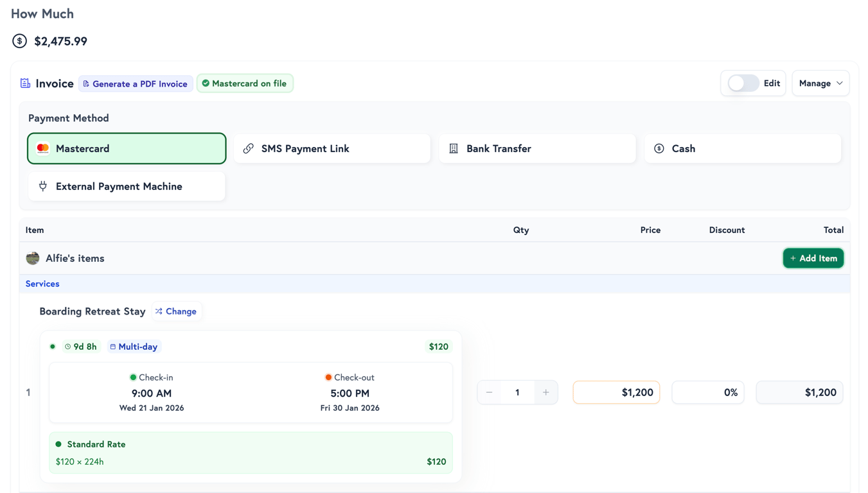The width and height of the screenshot is (868, 493).
Task: Enable the Edit toggle switch
Action: pyautogui.click(x=743, y=83)
